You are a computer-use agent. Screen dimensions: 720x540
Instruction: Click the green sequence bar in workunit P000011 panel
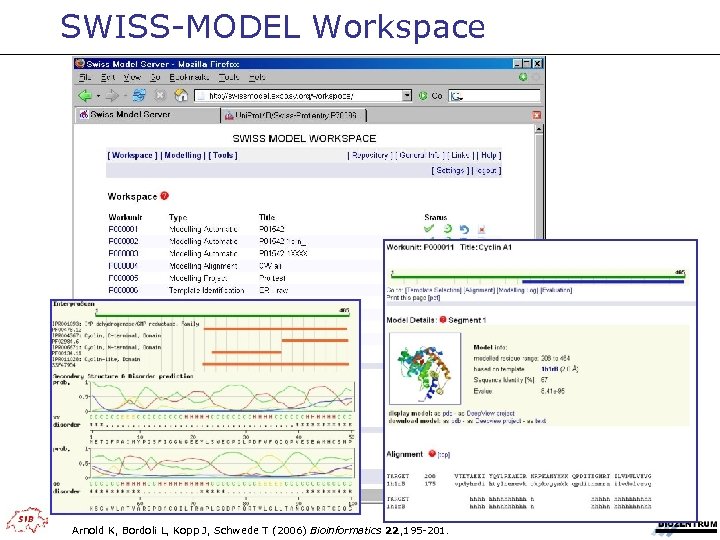[x=538, y=277]
